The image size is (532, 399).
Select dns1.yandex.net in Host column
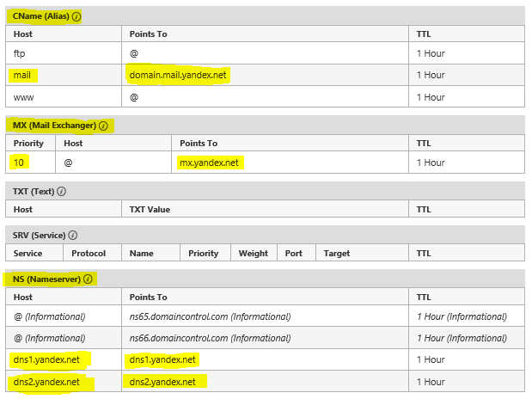[46, 359]
